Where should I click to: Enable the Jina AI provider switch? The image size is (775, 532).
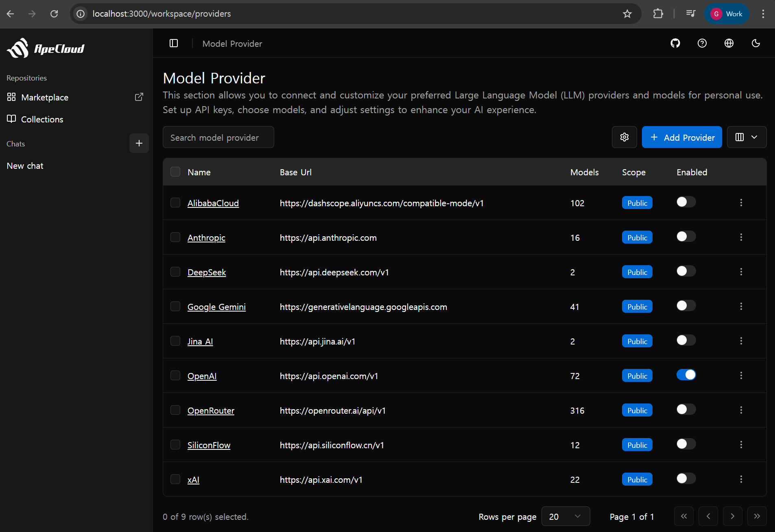click(x=686, y=340)
